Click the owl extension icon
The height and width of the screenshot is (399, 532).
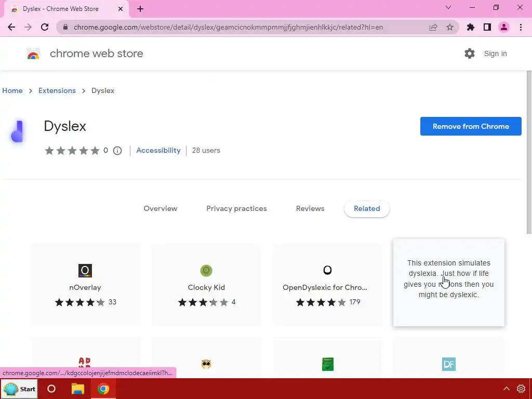[206, 364]
